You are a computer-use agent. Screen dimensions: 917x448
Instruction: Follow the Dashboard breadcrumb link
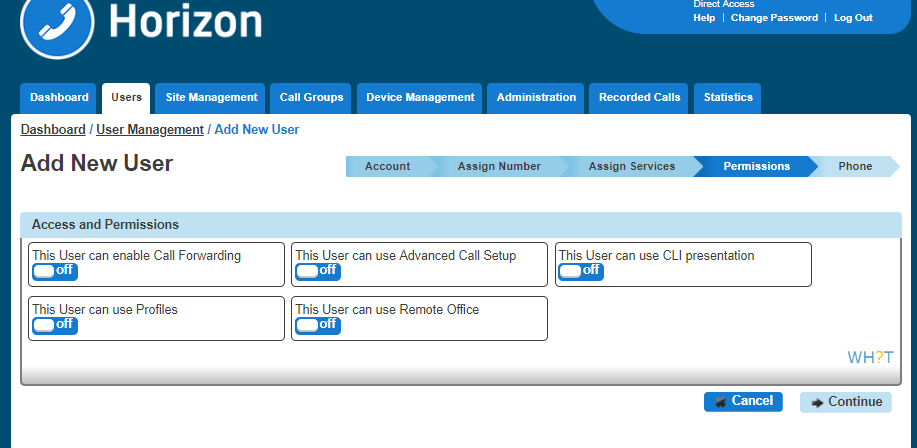point(53,130)
